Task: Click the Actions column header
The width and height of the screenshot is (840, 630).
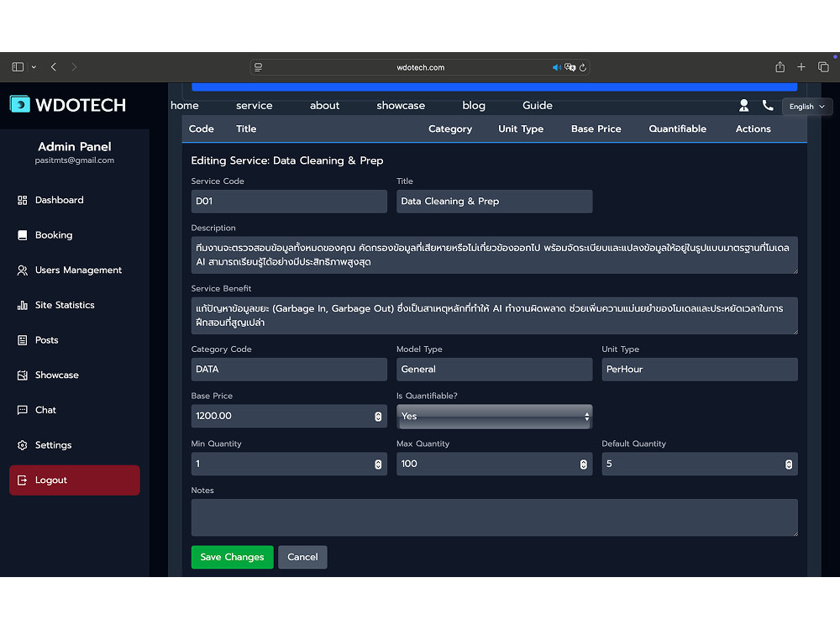Action: coord(753,129)
